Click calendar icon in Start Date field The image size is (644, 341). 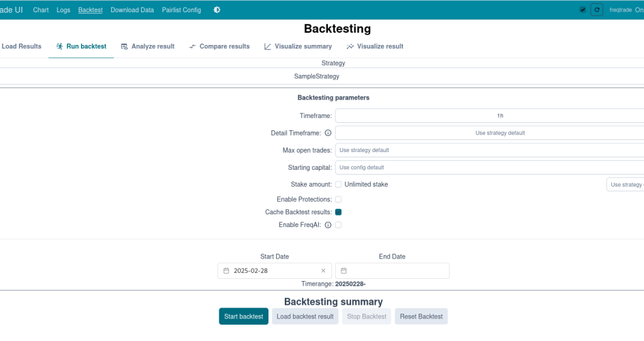(x=226, y=271)
